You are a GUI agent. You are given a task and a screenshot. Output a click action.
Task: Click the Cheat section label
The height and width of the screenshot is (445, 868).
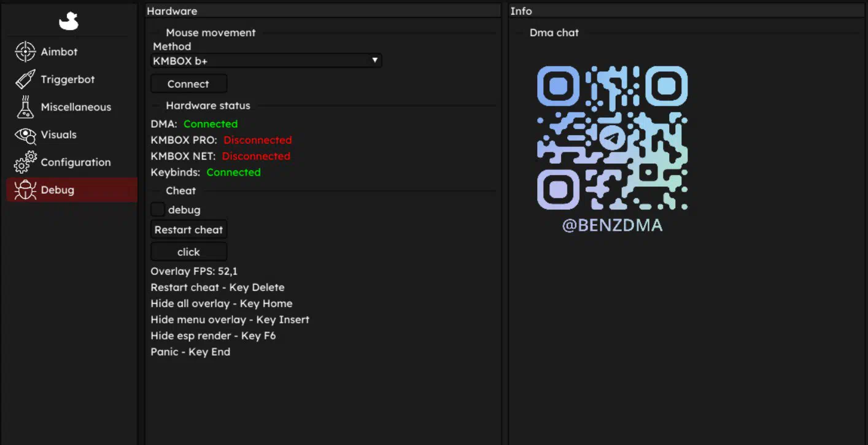[181, 191]
